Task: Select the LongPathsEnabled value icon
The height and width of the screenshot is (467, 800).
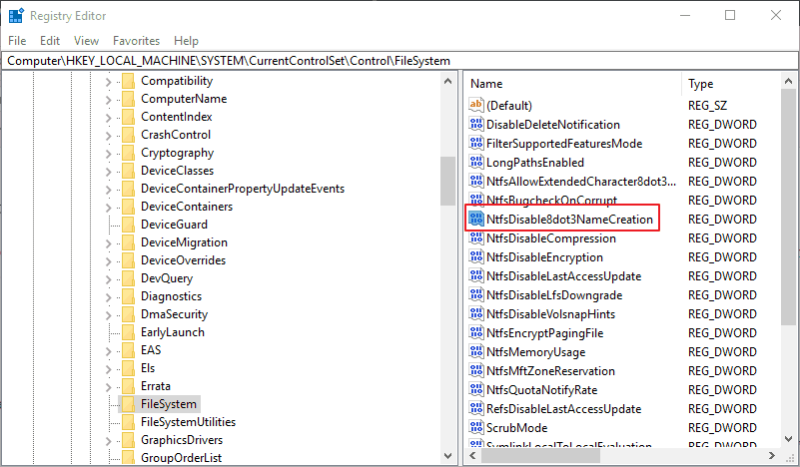Action: pos(476,162)
